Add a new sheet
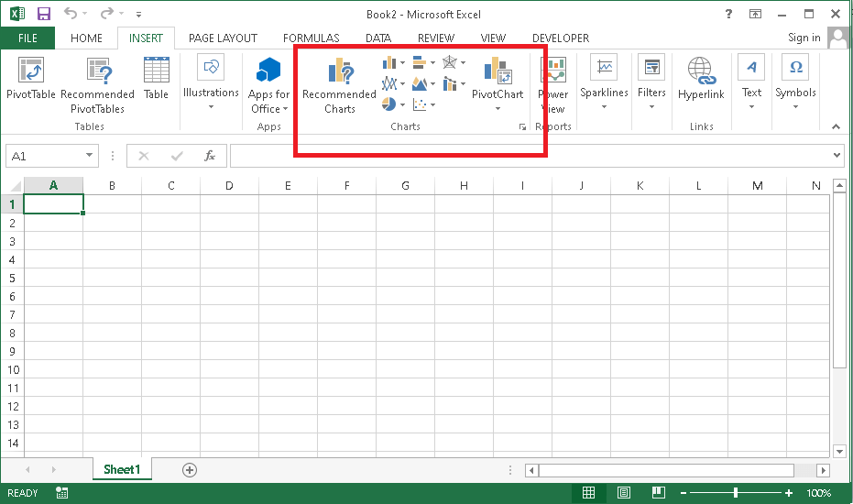853x504 pixels. pos(190,470)
